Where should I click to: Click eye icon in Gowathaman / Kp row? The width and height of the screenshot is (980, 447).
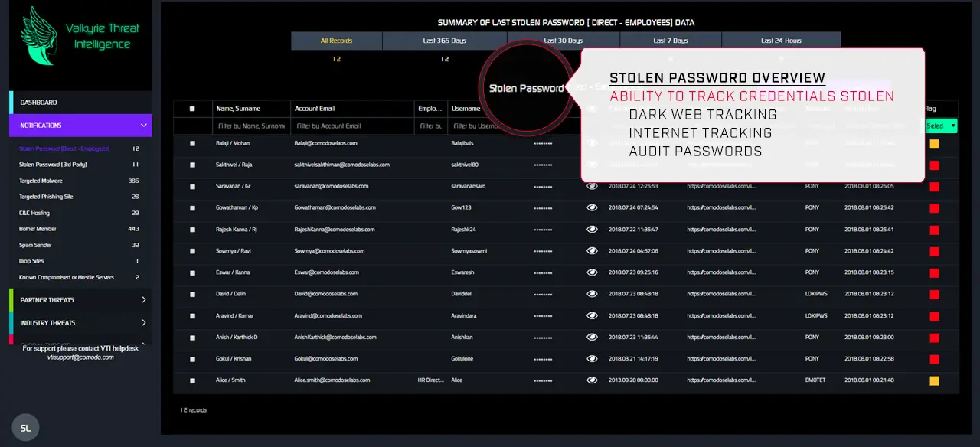[592, 207]
